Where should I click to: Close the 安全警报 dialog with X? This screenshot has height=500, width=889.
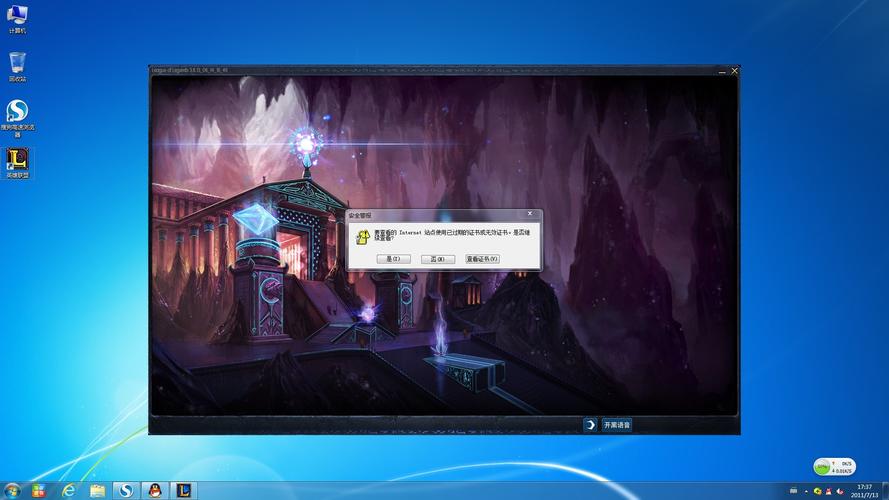[530, 214]
